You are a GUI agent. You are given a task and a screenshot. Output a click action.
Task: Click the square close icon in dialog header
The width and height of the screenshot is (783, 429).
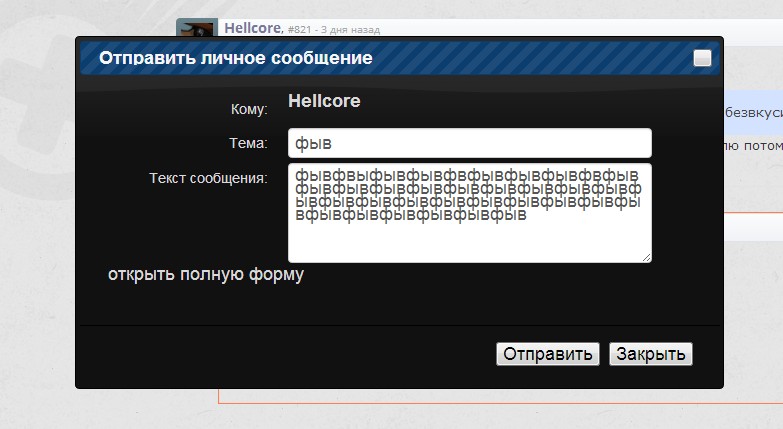[x=702, y=58]
